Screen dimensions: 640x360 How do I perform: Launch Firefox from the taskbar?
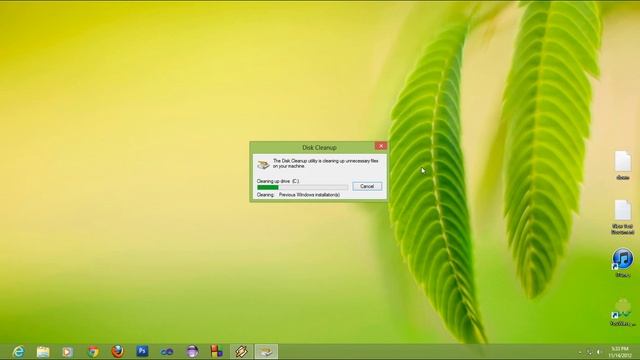(118, 351)
